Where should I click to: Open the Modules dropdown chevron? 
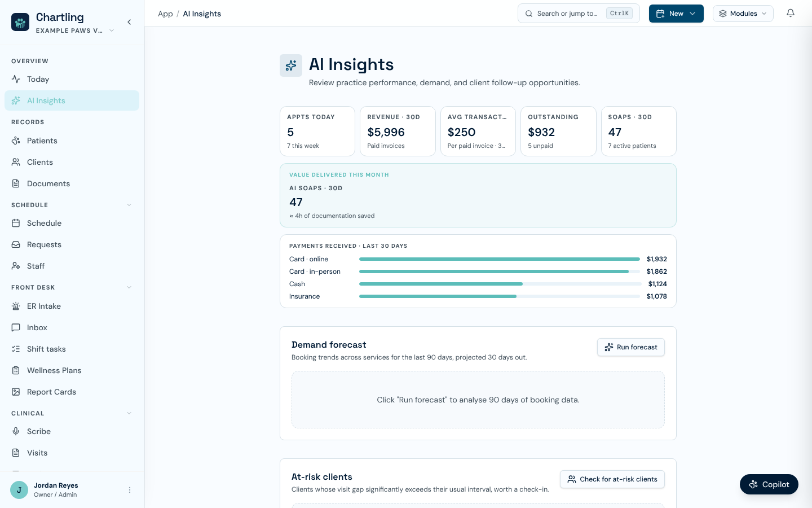(x=764, y=14)
